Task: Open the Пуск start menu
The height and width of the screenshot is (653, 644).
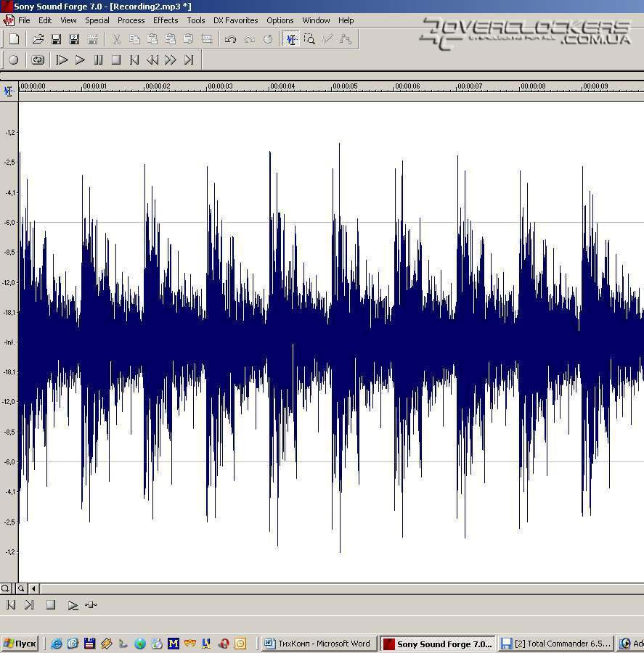Action: point(20,644)
